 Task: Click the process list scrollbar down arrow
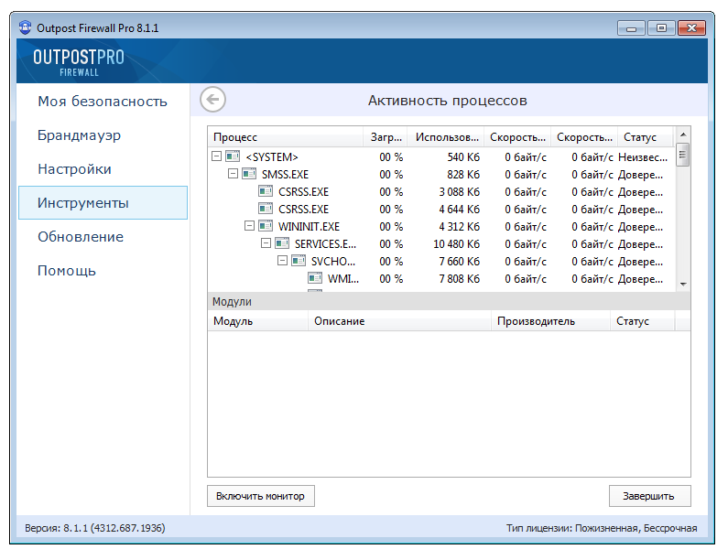coord(682,285)
